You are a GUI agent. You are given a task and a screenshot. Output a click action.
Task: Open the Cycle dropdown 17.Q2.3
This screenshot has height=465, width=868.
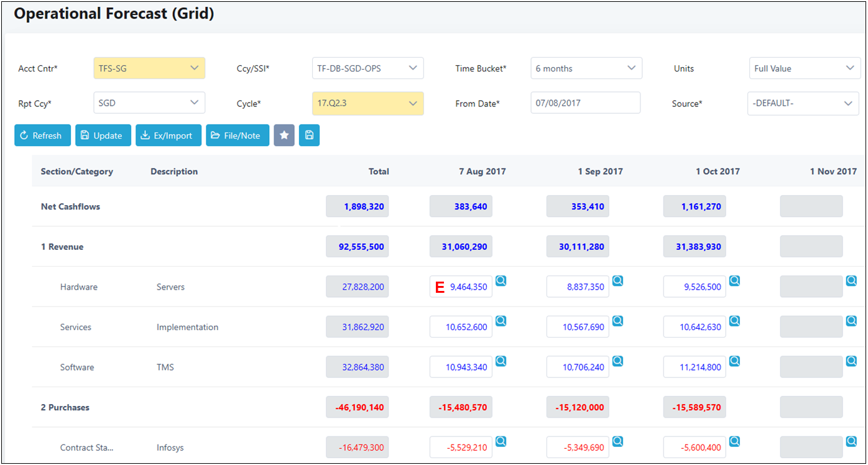[367, 103]
